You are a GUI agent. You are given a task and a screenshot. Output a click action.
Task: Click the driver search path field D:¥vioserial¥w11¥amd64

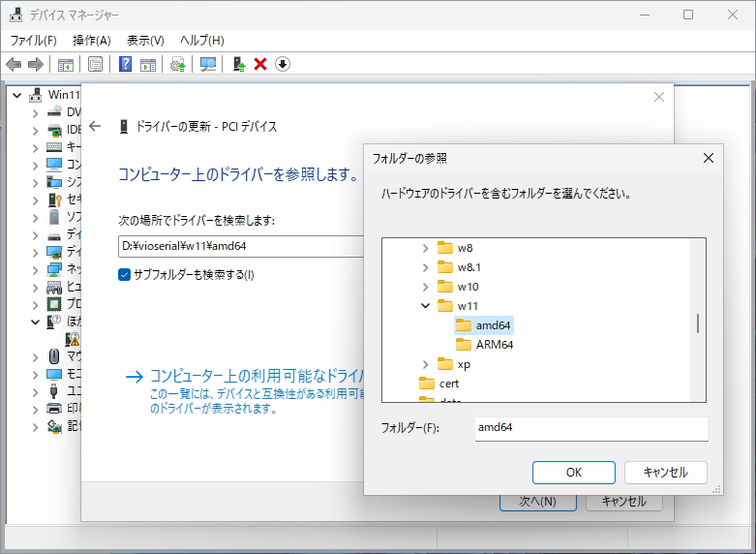pyautogui.click(x=240, y=246)
